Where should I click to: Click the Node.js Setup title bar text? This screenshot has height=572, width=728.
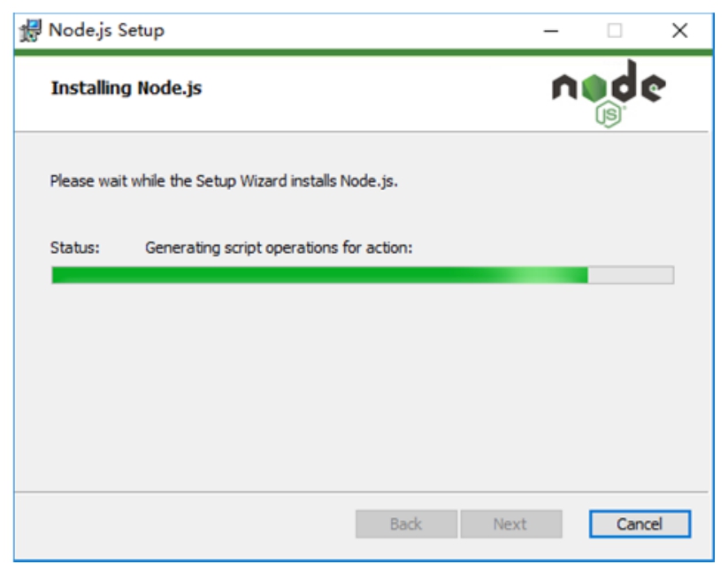pos(107,31)
